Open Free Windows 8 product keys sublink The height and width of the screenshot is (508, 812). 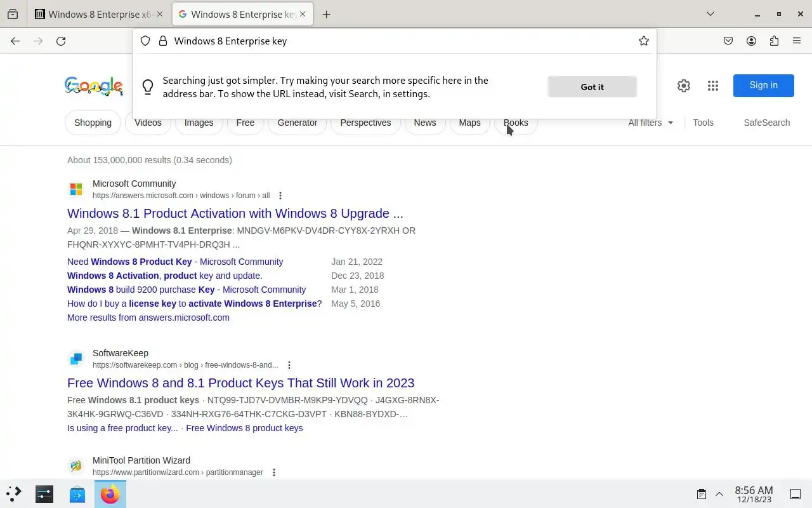[x=244, y=428]
